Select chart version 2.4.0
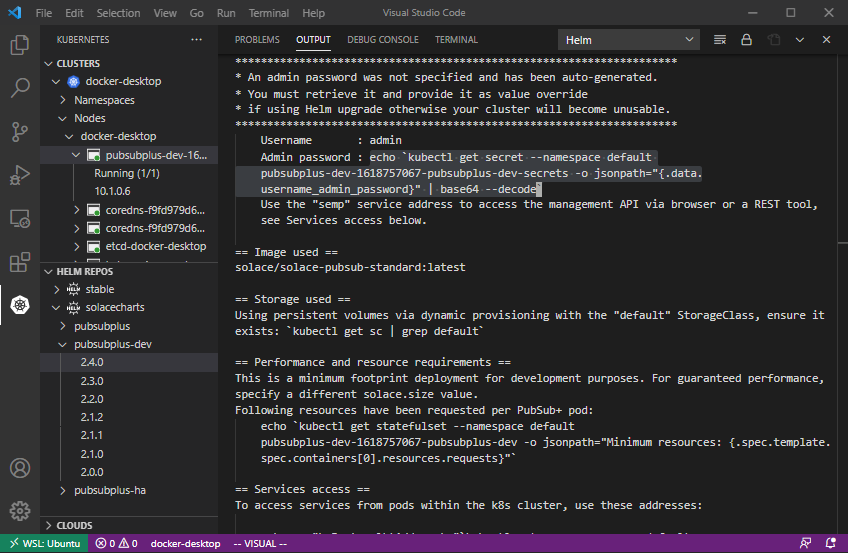The height and width of the screenshot is (553, 848). (x=92, y=362)
